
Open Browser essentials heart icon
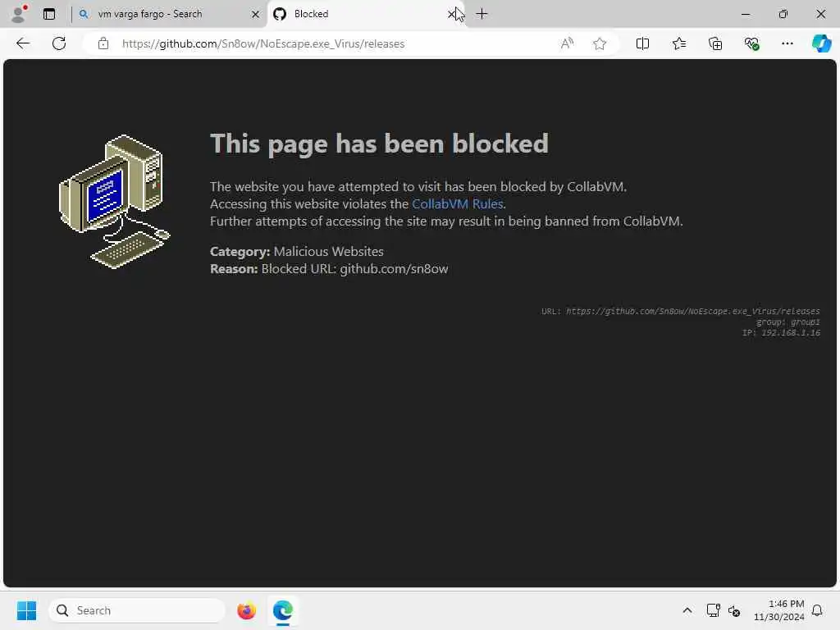(751, 43)
